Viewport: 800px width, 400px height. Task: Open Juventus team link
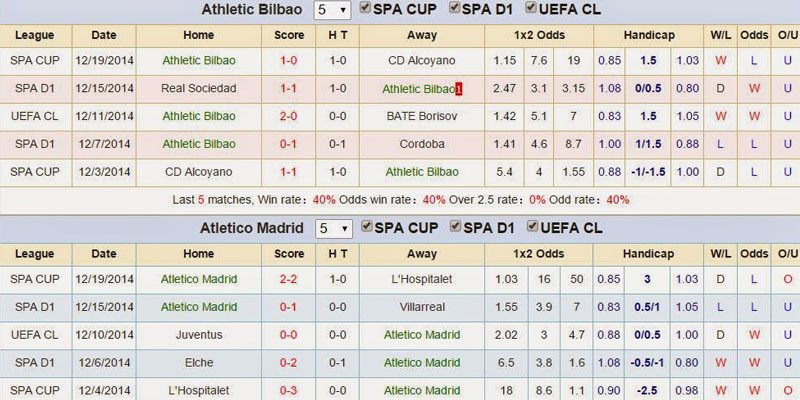pyautogui.click(x=199, y=335)
